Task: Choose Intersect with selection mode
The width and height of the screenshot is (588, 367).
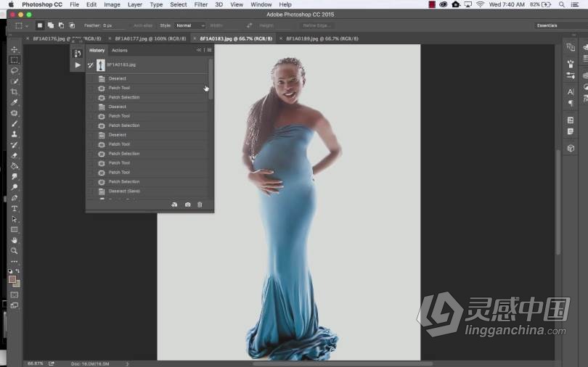Action: coord(72,25)
